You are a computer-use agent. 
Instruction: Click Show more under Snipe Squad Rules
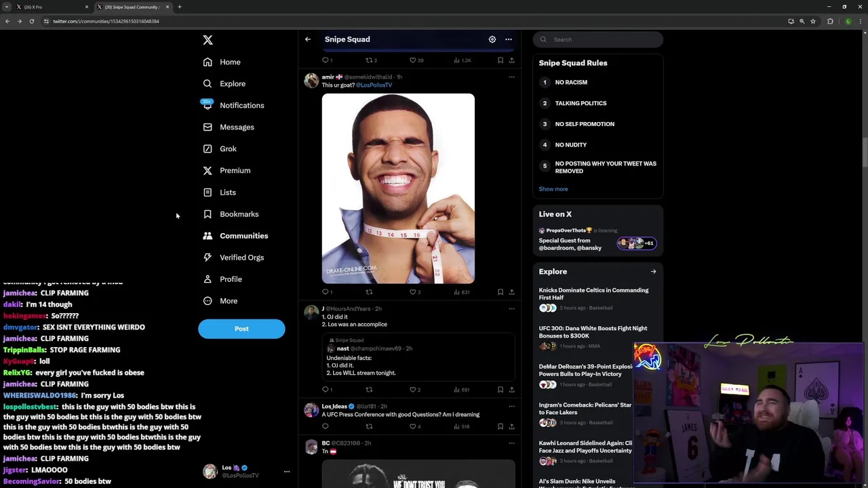pyautogui.click(x=553, y=189)
